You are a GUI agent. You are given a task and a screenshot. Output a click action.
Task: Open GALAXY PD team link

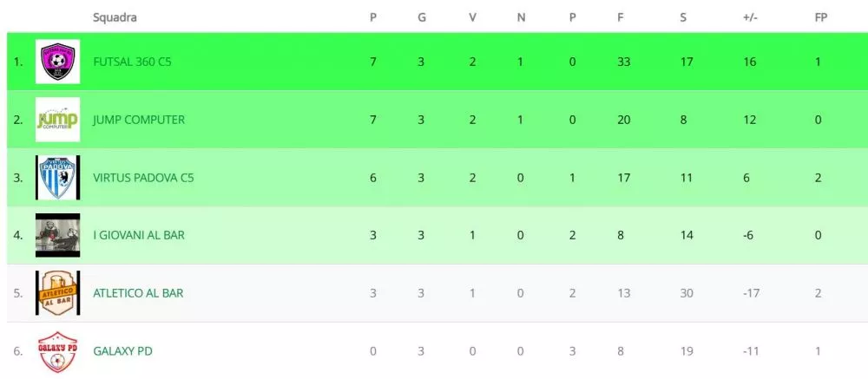tap(122, 350)
